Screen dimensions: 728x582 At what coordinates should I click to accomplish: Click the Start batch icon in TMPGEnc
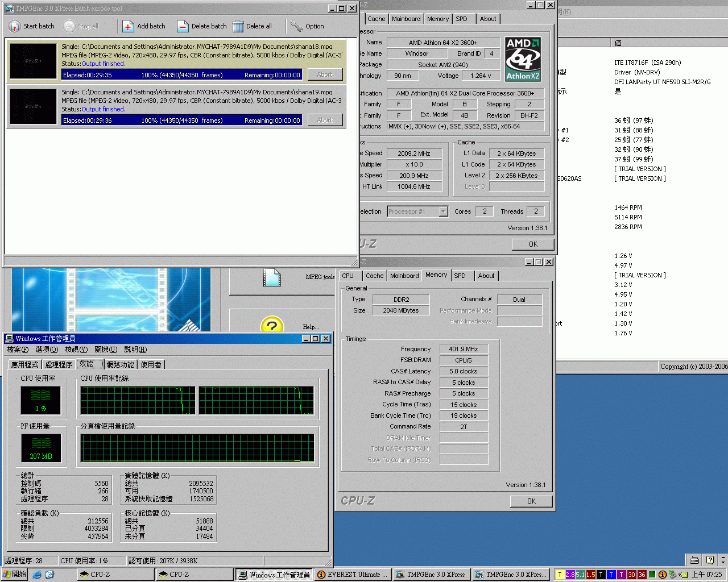point(14,26)
